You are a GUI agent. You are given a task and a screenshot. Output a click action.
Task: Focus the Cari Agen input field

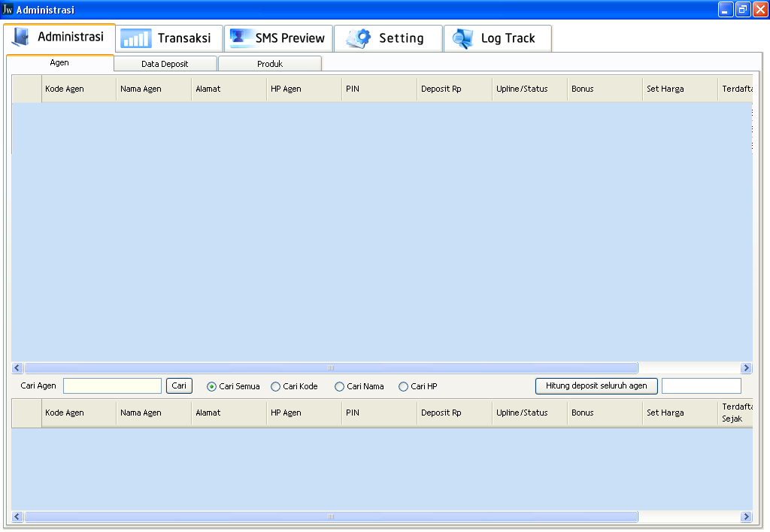[113, 385]
